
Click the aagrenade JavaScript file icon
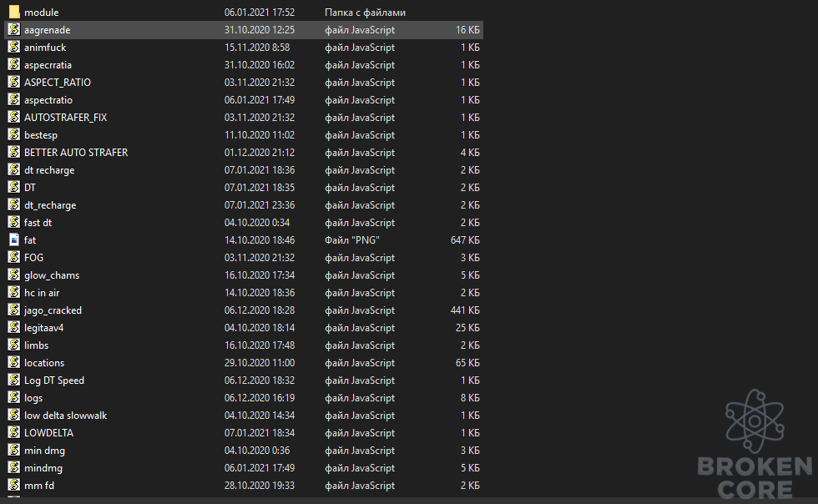pos(14,29)
